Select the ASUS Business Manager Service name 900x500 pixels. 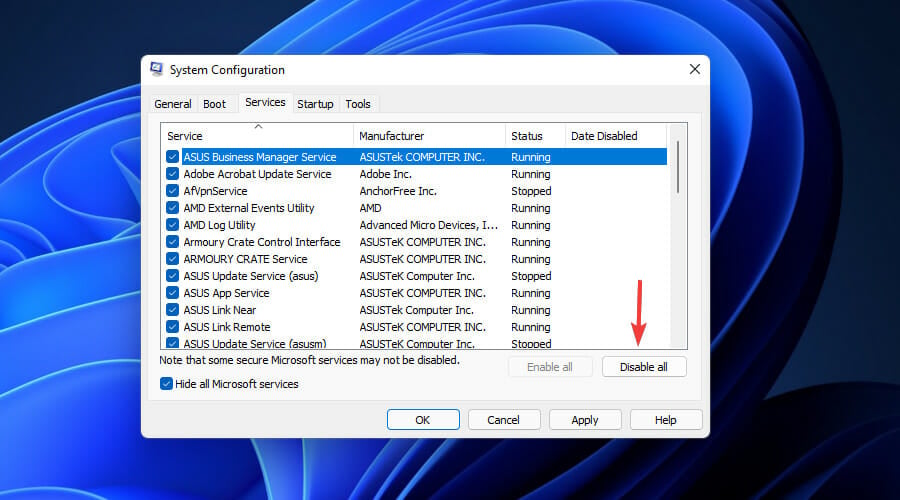[x=260, y=157]
